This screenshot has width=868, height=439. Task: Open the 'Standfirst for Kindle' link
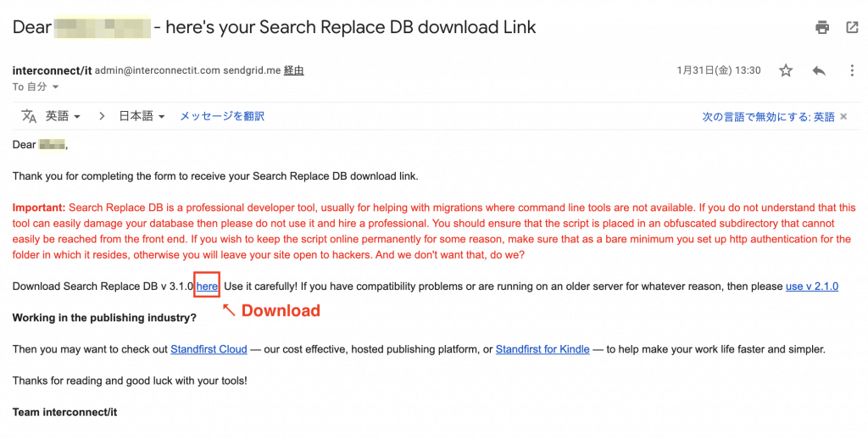[x=542, y=349]
